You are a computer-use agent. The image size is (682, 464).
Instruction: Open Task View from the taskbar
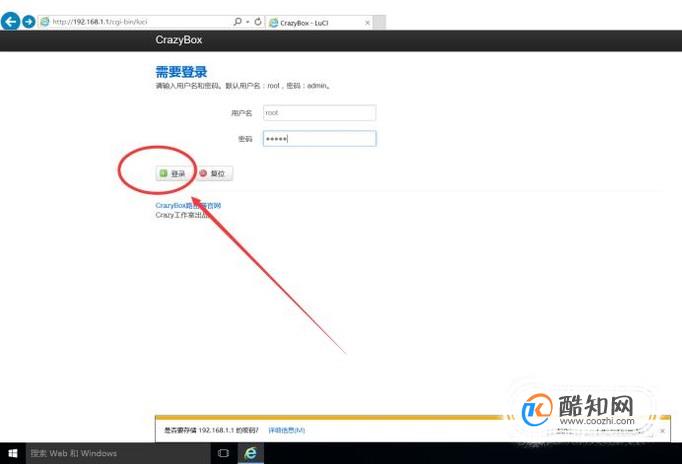point(223,453)
